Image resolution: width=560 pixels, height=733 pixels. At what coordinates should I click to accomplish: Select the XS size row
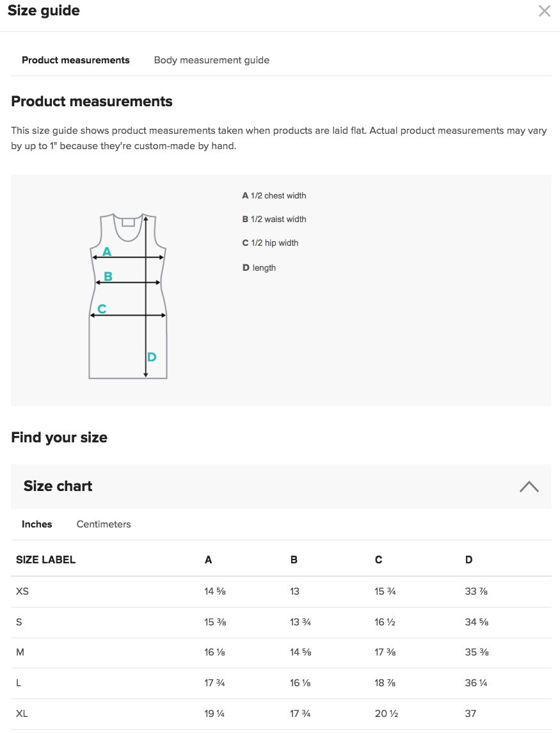click(x=22, y=592)
